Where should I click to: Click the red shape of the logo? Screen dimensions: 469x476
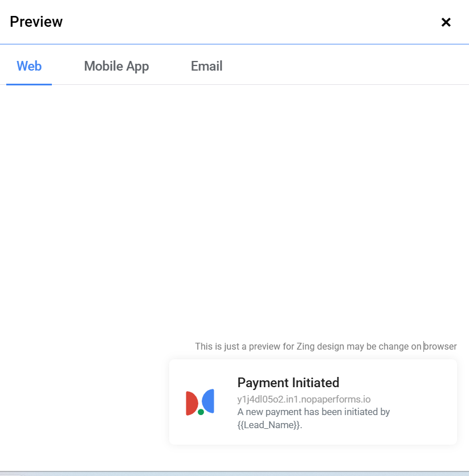(191, 403)
